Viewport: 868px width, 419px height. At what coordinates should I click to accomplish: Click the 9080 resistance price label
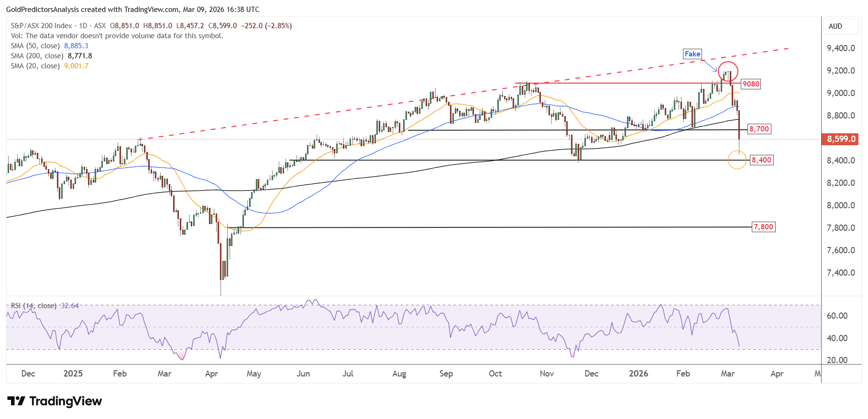pos(751,84)
